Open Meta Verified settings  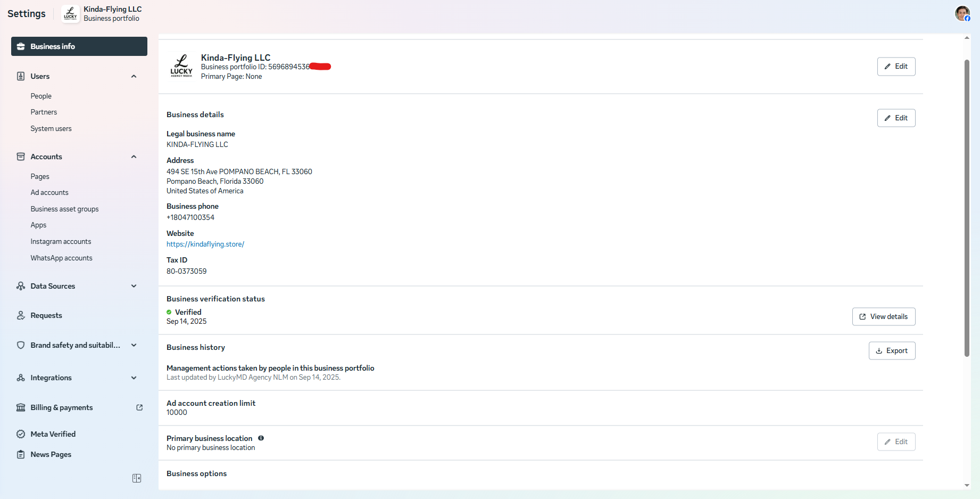[53, 434]
